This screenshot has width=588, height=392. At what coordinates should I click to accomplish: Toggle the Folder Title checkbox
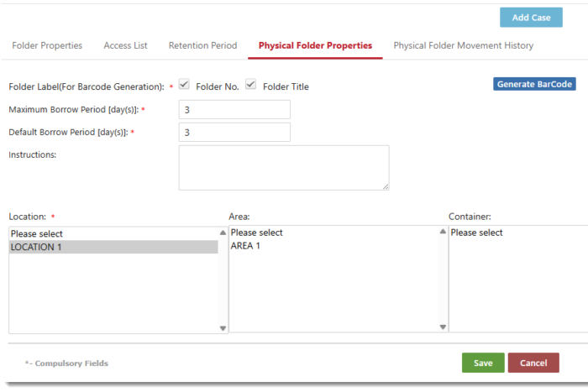click(x=251, y=84)
